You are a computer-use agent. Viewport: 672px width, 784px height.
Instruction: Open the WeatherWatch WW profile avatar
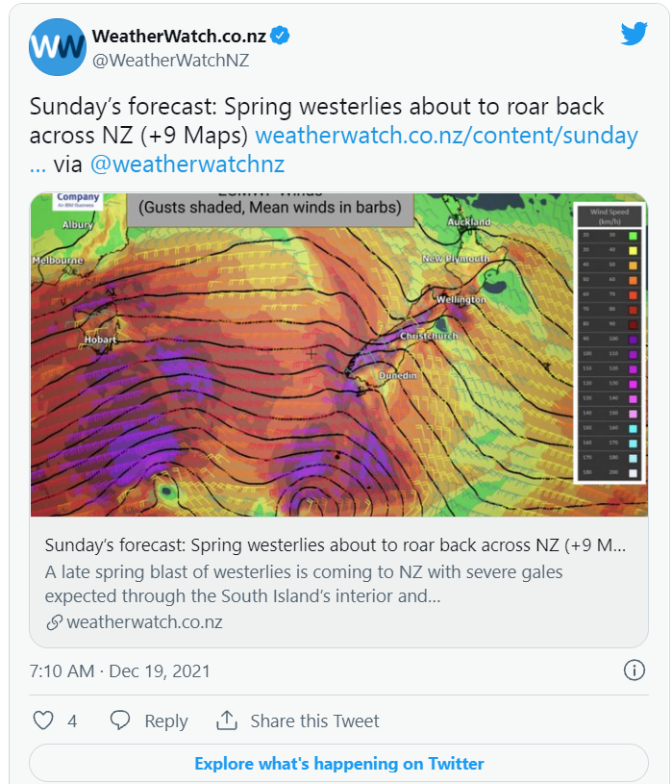58,47
